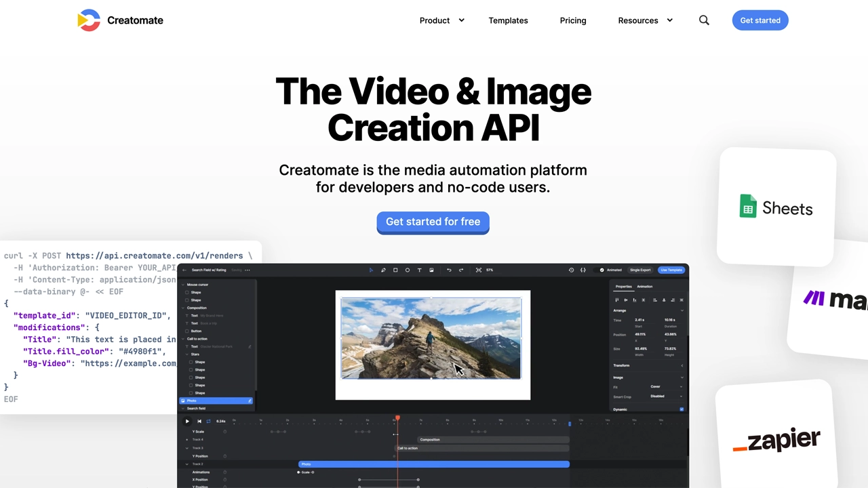Click the Creatomate logo in the header
This screenshot has height=488, width=868.
(120, 20)
